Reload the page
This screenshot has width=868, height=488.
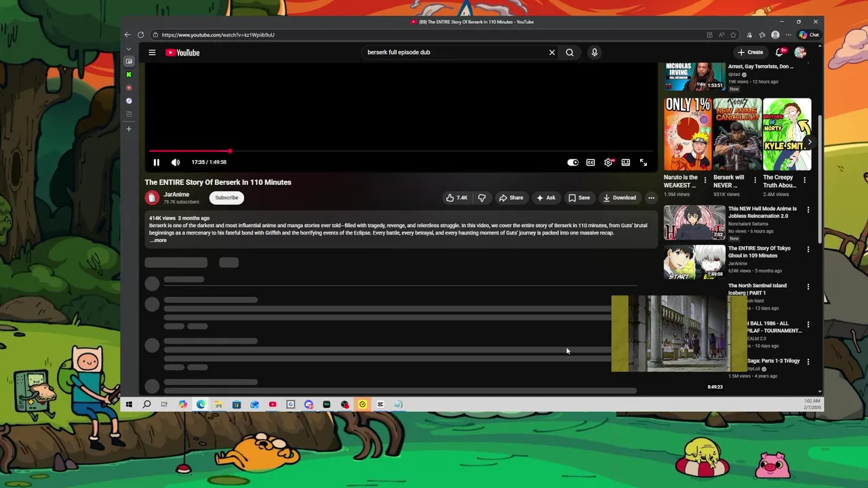(x=140, y=35)
